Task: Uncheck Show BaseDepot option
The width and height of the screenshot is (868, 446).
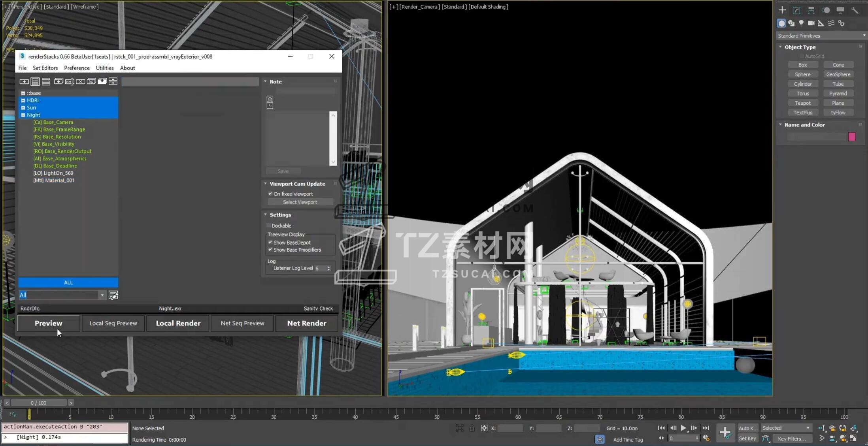Action: click(270, 242)
